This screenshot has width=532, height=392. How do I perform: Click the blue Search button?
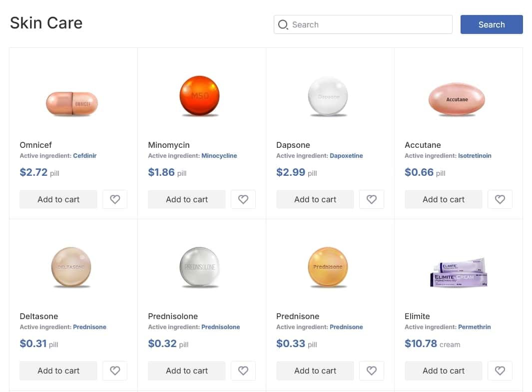pos(491,24)
